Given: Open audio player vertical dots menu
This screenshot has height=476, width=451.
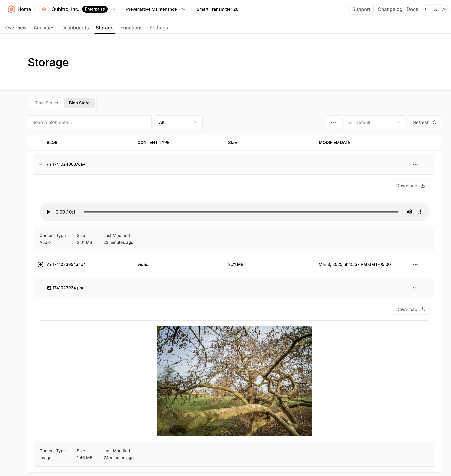Looking at the screenshot, I should pyautogui.click(x=420, y=212).
